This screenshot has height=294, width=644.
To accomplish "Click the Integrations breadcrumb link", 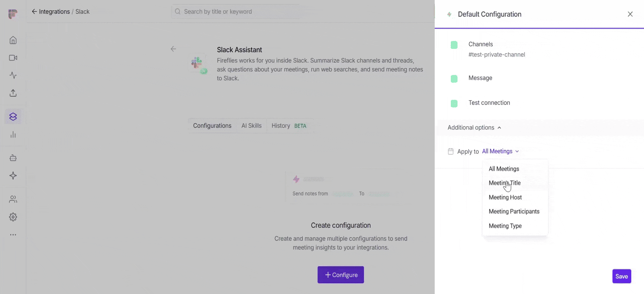I will [54, 11].
